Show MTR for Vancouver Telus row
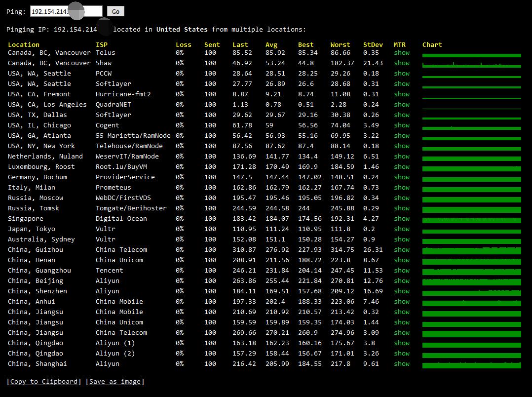Viewport: 532px width, 397px height. [x=402, y=53]
